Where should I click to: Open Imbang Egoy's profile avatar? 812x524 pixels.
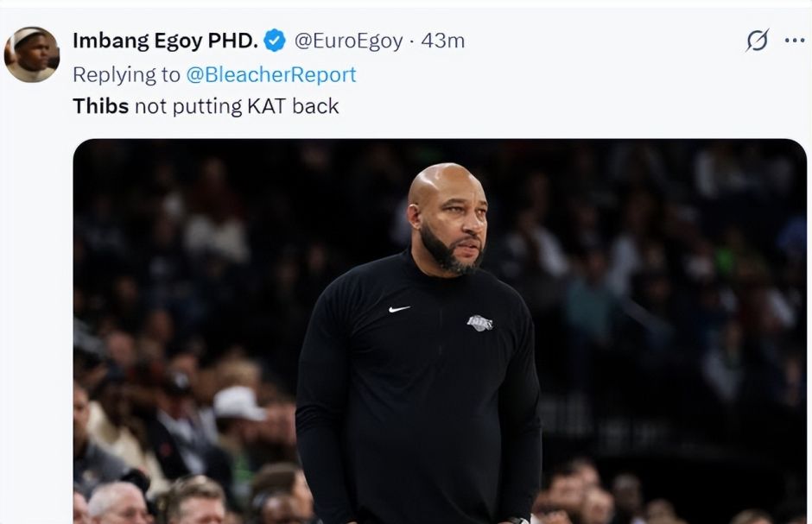point(32,54)
